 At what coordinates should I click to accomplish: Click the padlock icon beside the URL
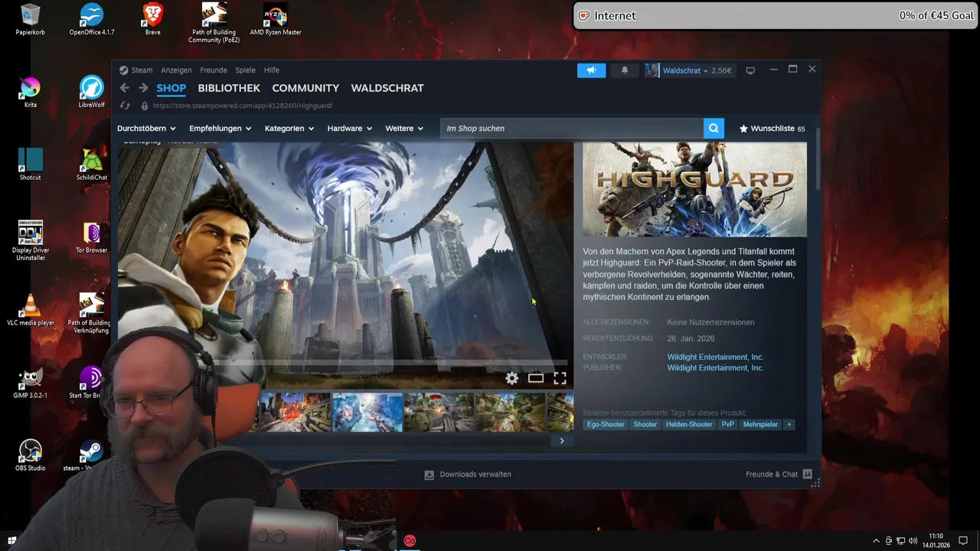(x=145, y=106)
